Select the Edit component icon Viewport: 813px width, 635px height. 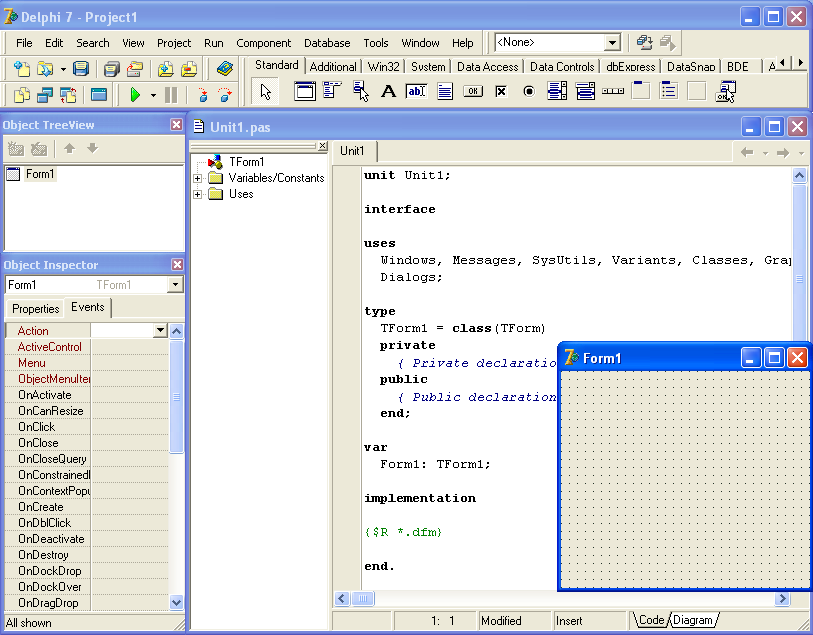pyautogui.click(x=416, y=92)
